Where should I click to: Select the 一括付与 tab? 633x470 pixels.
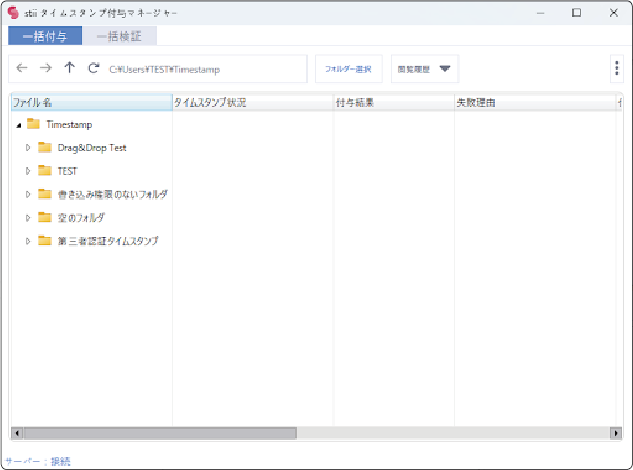[45, 36]
